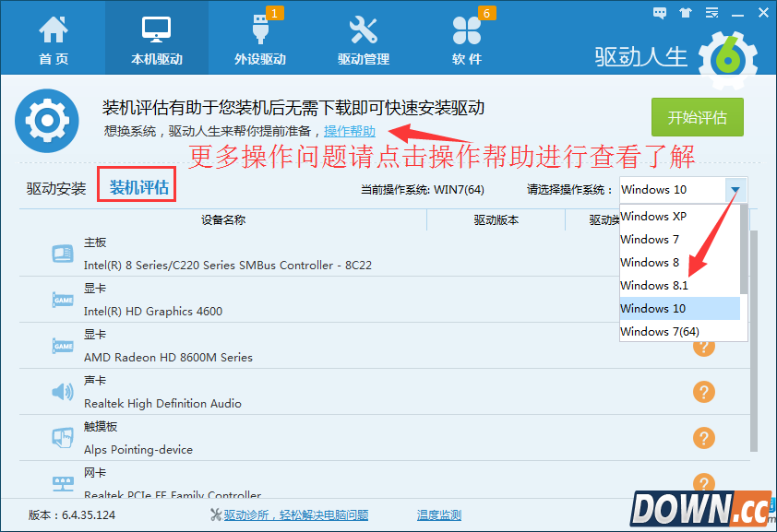
Task: Click the green 开始评估 button
Action: point(697,118)
